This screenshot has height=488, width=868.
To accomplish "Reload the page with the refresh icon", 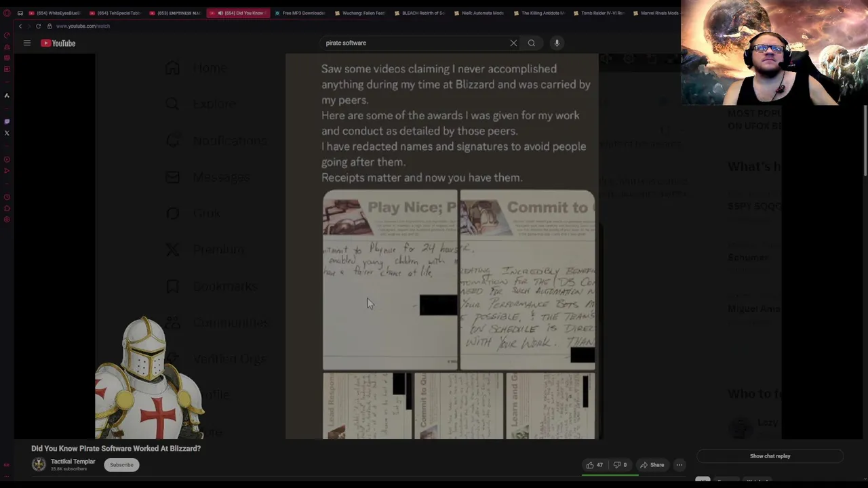I will coord(39,26).
